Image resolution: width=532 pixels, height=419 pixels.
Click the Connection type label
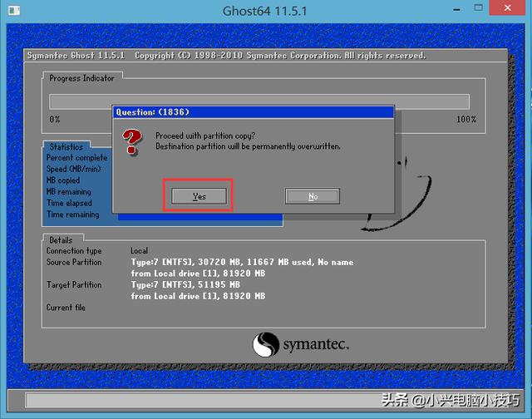pos(74,251)
